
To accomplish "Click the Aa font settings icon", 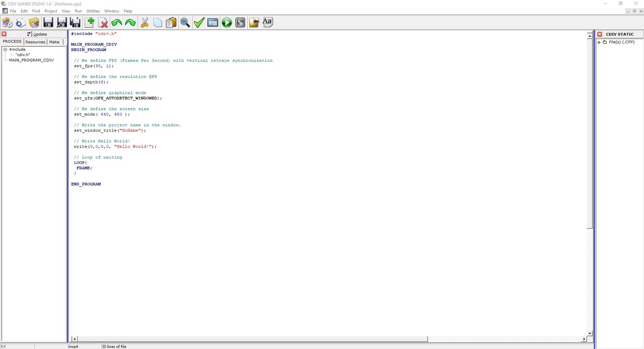I will coord(267,22).
